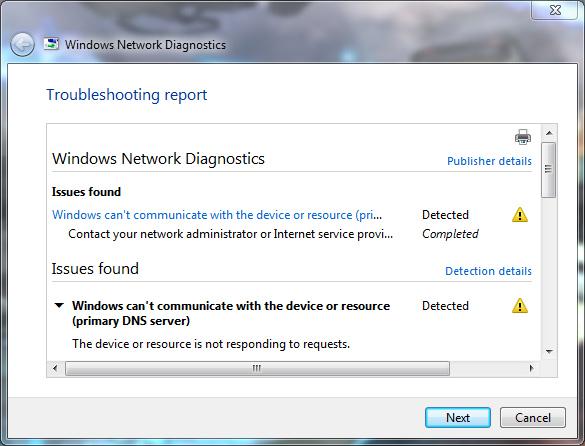585x446 pixels.
Task: Print the troubleshooting report via printer icon
Action: [x=523, y=137]
